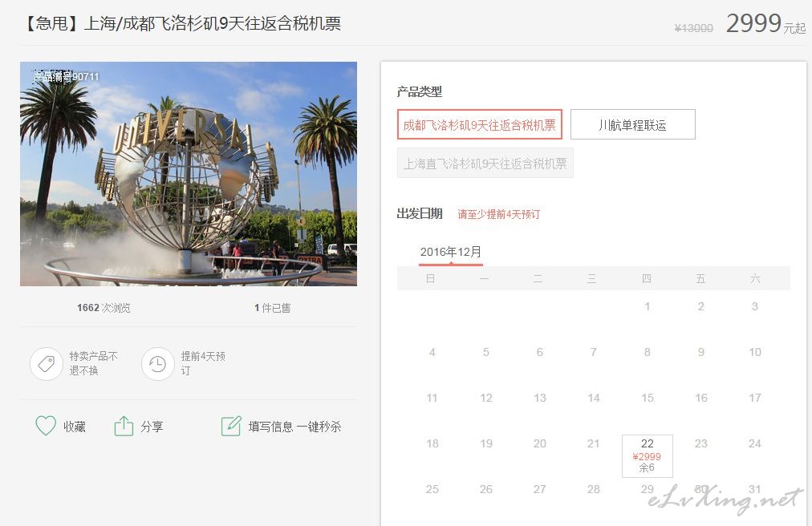
Task: Click the 2999 元起 price
Action: (x=765, y=24)
